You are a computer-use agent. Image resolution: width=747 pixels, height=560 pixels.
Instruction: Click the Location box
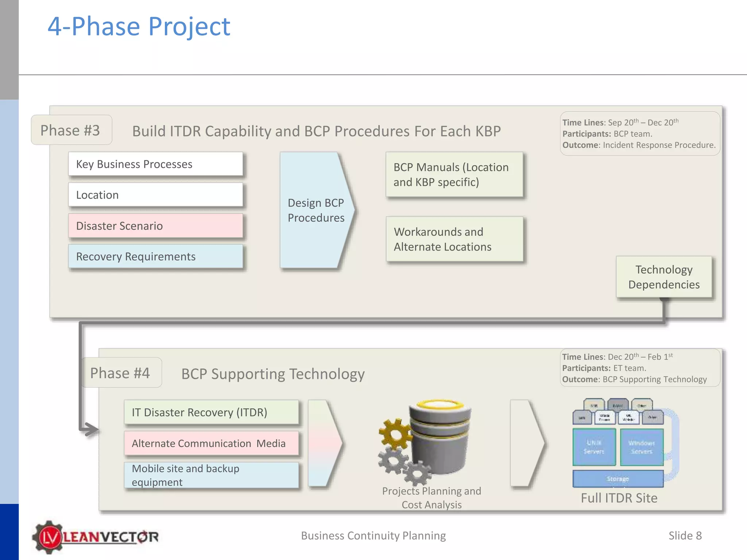coord(155,195)
